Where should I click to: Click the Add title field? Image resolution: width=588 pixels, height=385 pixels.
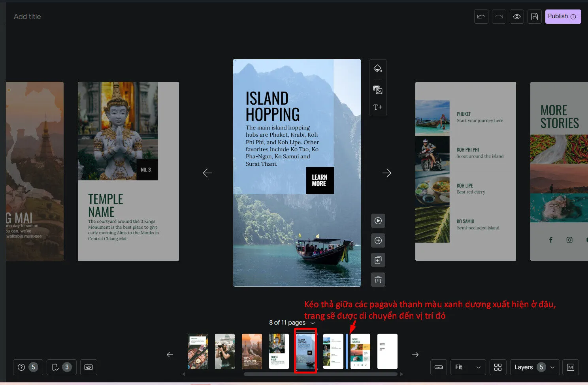click(x=27, y=17)
